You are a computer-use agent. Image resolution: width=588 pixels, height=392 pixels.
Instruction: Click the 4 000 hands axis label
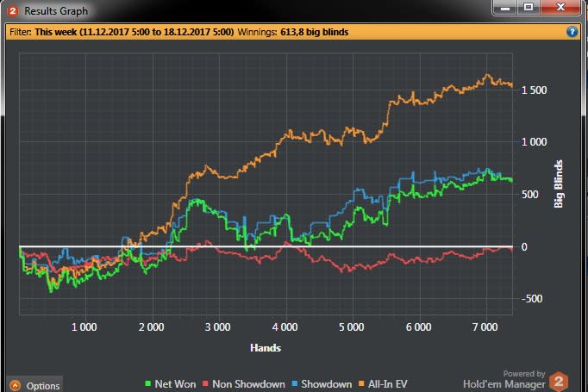click(x=285, y=327)
